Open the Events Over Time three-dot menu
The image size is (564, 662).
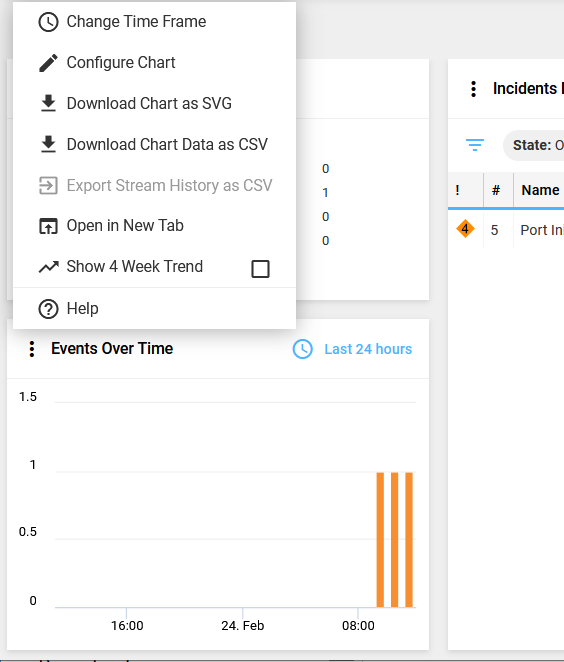(x=32, y=349)
